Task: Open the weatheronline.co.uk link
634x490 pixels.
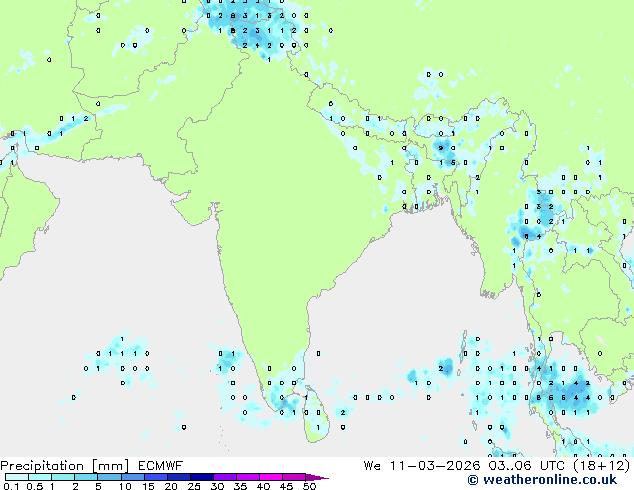Action: pos(542,480)
